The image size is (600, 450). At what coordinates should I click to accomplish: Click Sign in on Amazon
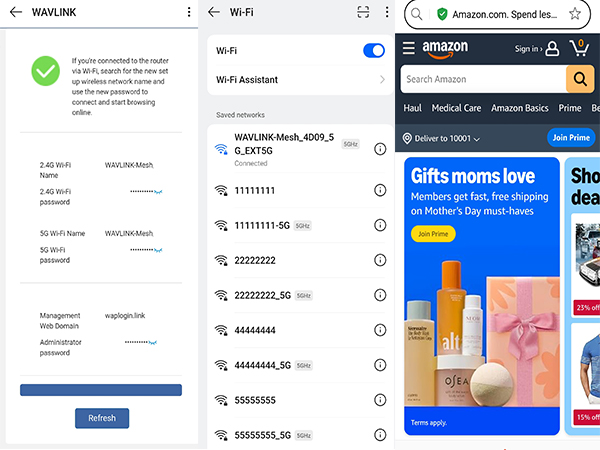(537, 49)
